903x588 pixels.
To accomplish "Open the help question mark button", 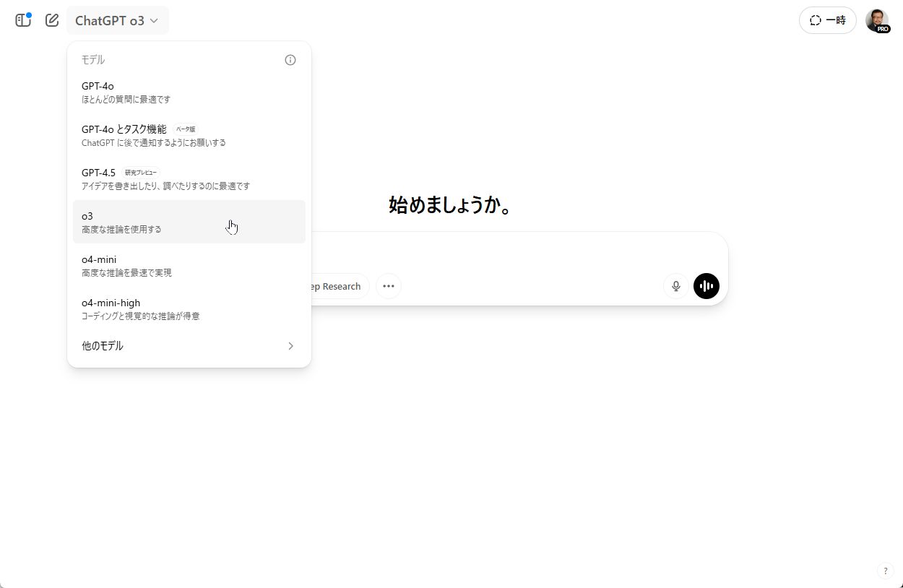I will tap(886, 571).
